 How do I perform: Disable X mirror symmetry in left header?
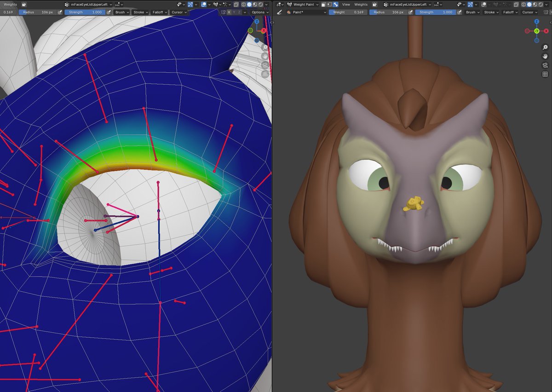[x=229, y=12]
